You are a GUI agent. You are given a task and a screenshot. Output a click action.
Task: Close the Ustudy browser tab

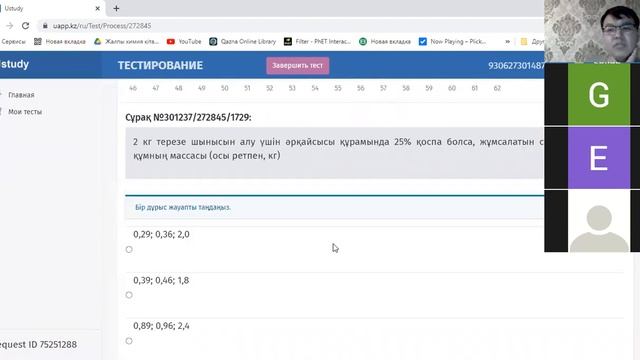(98, 8)
